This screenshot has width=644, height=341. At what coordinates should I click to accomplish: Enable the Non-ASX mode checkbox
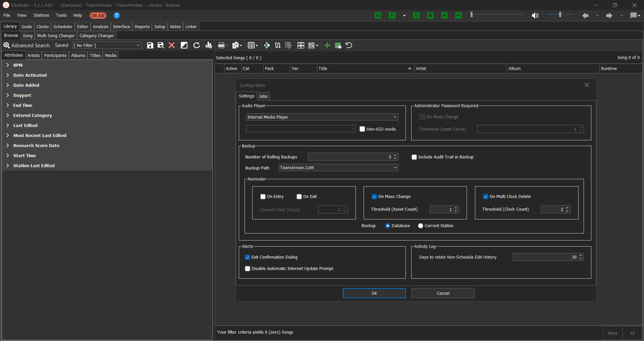point(362,129)
